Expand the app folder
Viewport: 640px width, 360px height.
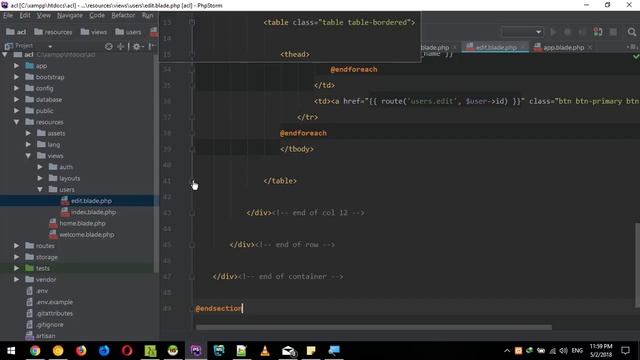tap(17, 66)
